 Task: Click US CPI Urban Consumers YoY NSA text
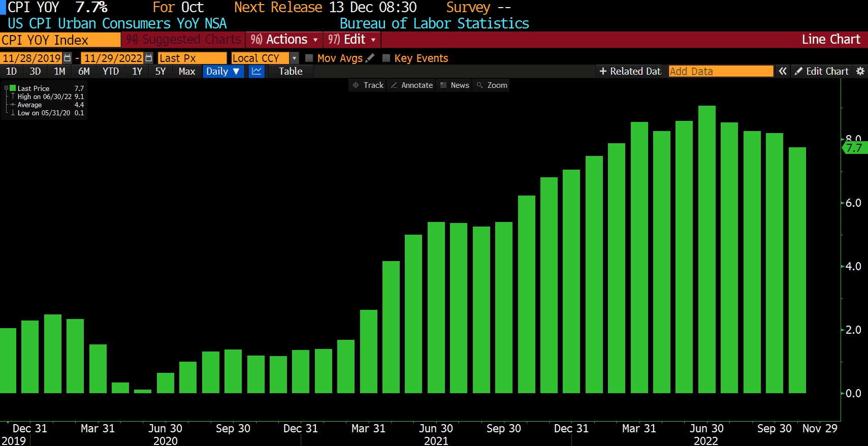click(117, 24)
